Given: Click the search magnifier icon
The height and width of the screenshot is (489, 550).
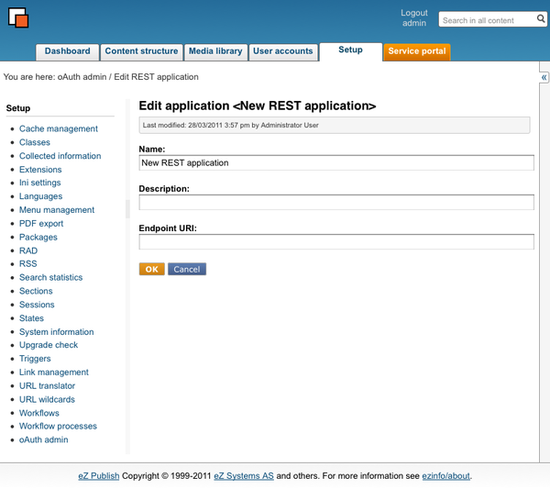Looking at the screenshot, I should [541, 18].
